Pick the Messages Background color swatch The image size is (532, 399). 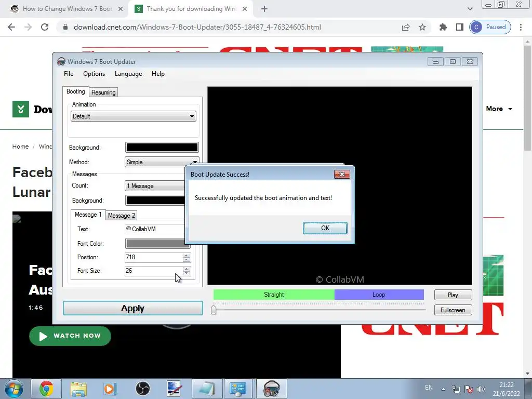155,200
